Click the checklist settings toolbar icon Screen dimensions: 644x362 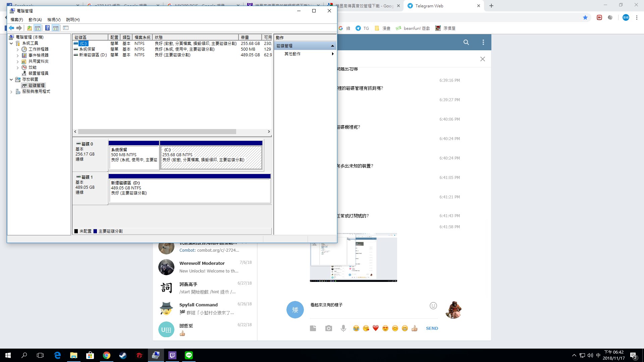click(66, 28)
